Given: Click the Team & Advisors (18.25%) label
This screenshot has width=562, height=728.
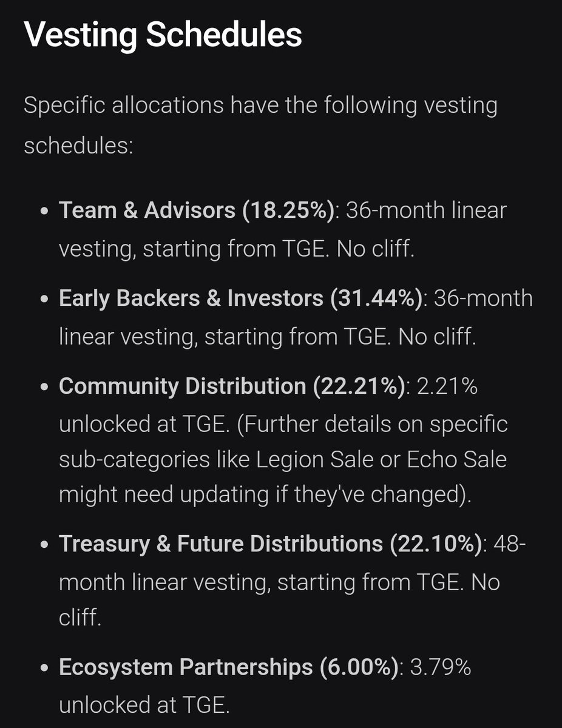Looking at the screenshot, I should [197, 210].
